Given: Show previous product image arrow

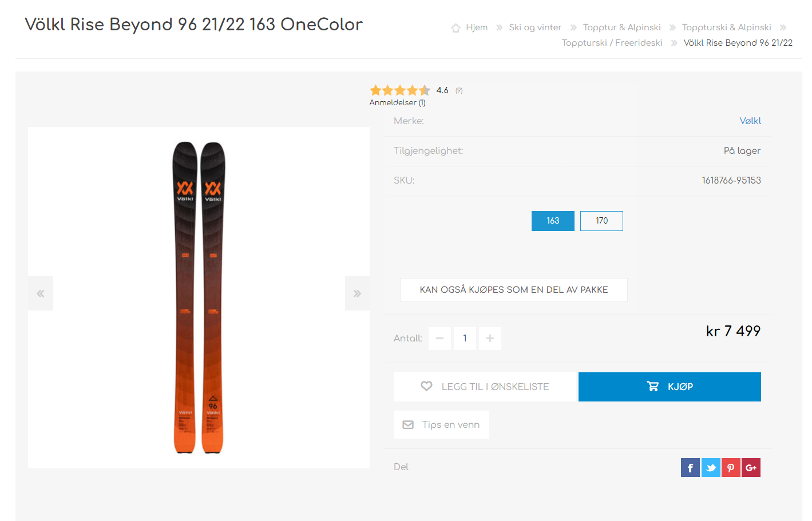Looking at the screenshot, I should tap(41, 293).
